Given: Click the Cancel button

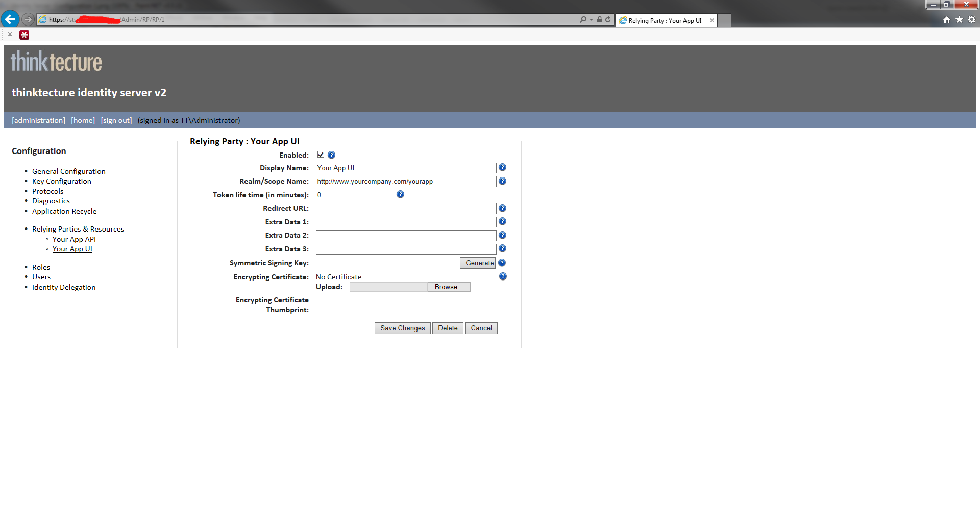Looking at the screenshot, I should tap(481, 328).
